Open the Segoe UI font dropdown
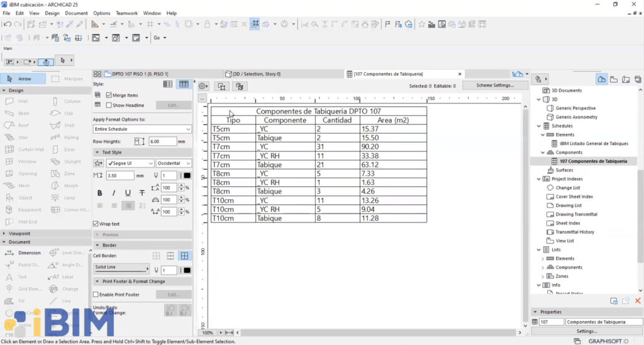This screenshot has height=345, width=644. [x=130, y=163]
